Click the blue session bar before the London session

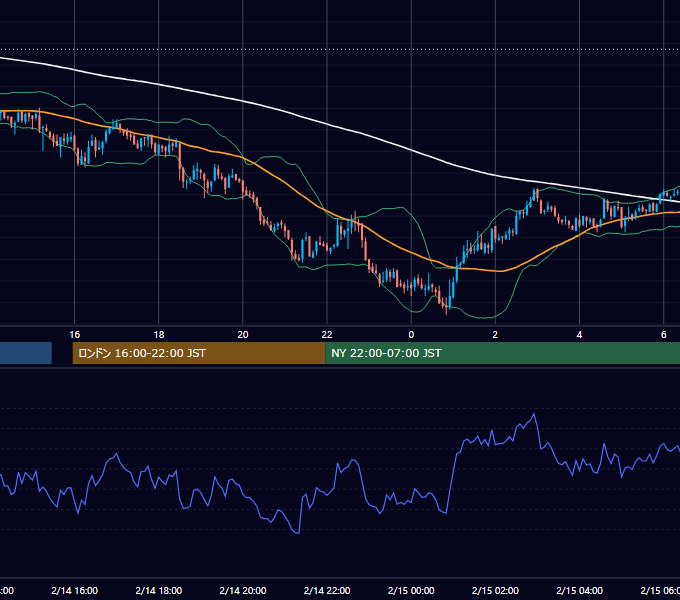[26, 353]
